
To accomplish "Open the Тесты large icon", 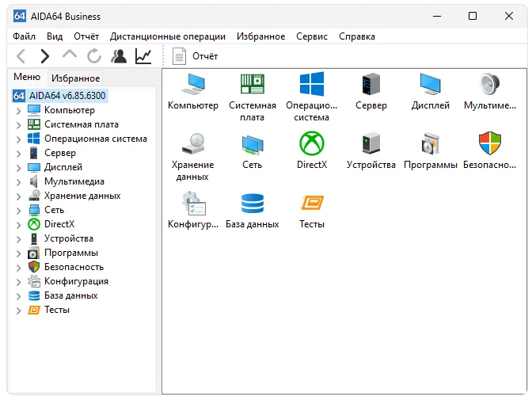I will [312, 203].
